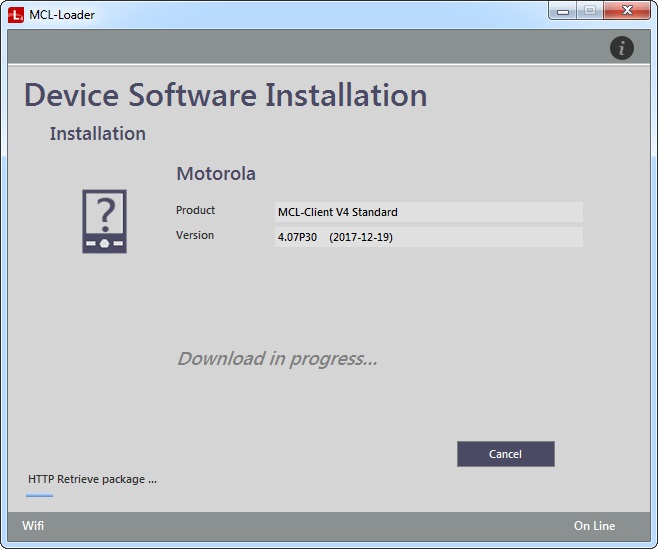This screenshot has height=549, width=658.
Task: Close the MCL-Loader window
Action: click(627, 11)
